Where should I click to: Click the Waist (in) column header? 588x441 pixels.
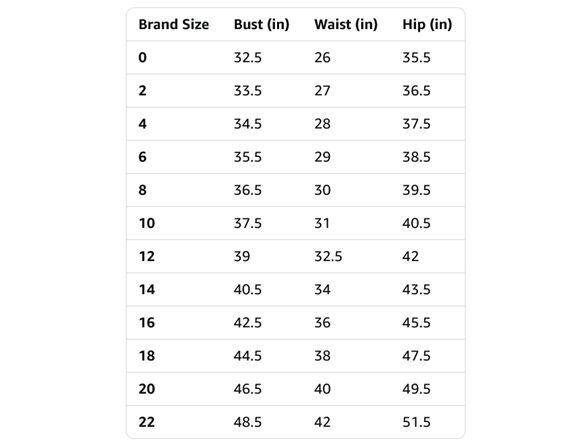click(346, 24)
